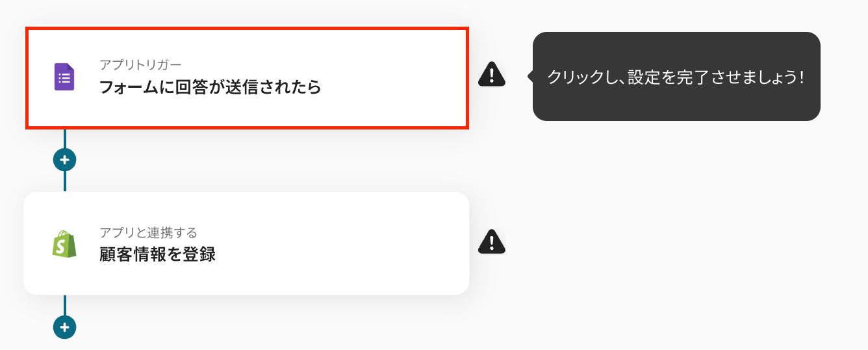The image size is (868, 350).
Task: Select the Shopify app integration card
Action: tap(246, 243)
